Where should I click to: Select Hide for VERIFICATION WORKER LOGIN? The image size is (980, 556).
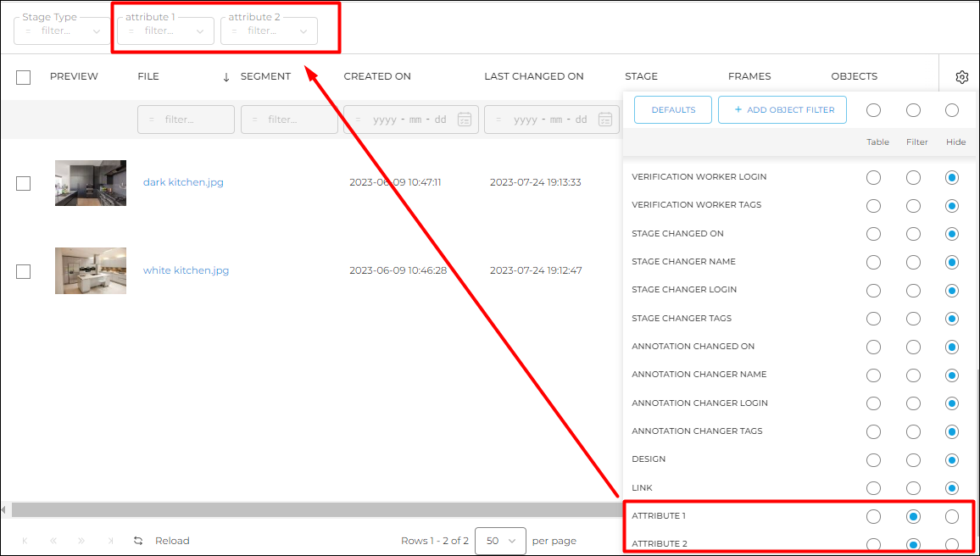(x=952, y=177)
